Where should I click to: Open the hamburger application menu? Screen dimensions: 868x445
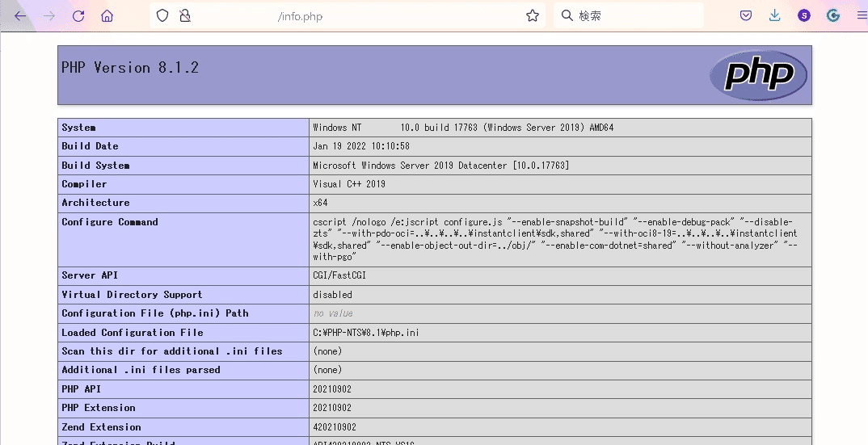862,15
